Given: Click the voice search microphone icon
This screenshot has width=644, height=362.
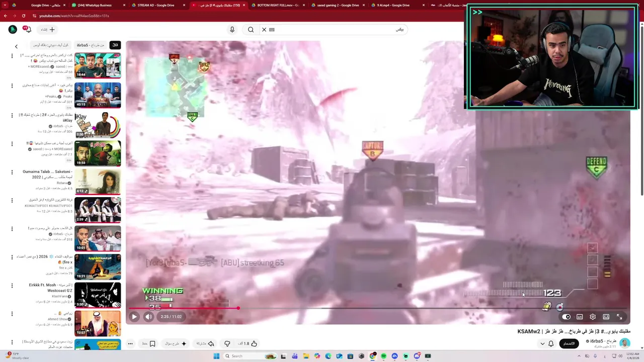Looking at the screenshot, I should point(232,30).
